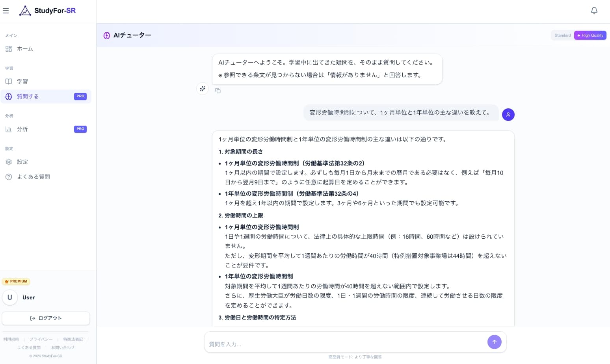This screenshot has width=610, height=364.
Task: Click the AIチューター brain icon in the header
Action: pos(106,35)
